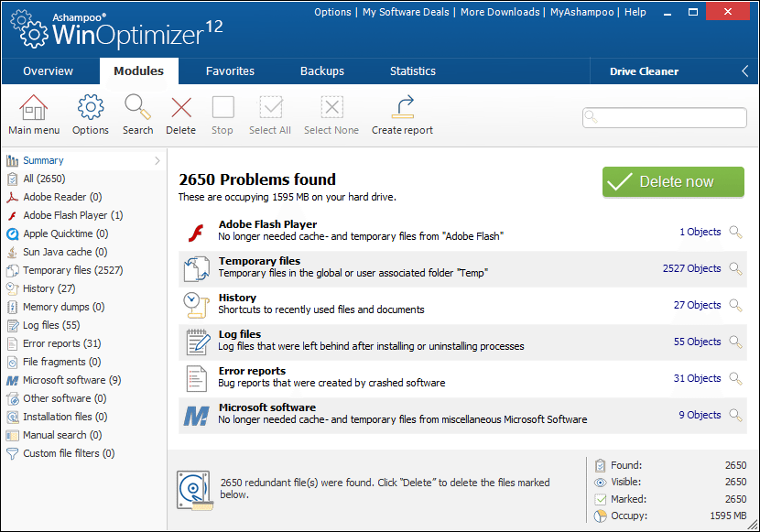This screenshot has height=532, width=760.
Task: Click the green Delete now button
Action: (x=673, y=181)
